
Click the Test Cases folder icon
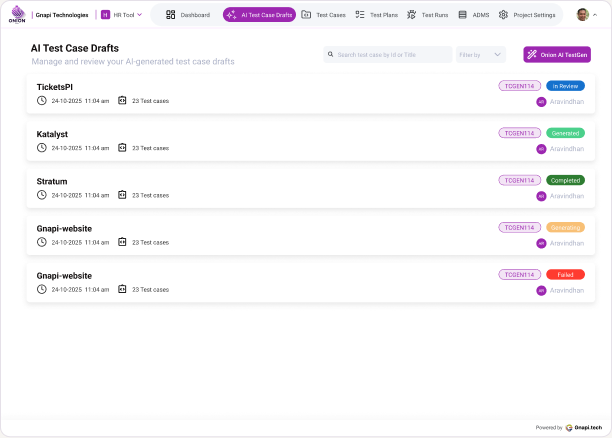click(306, 15)
